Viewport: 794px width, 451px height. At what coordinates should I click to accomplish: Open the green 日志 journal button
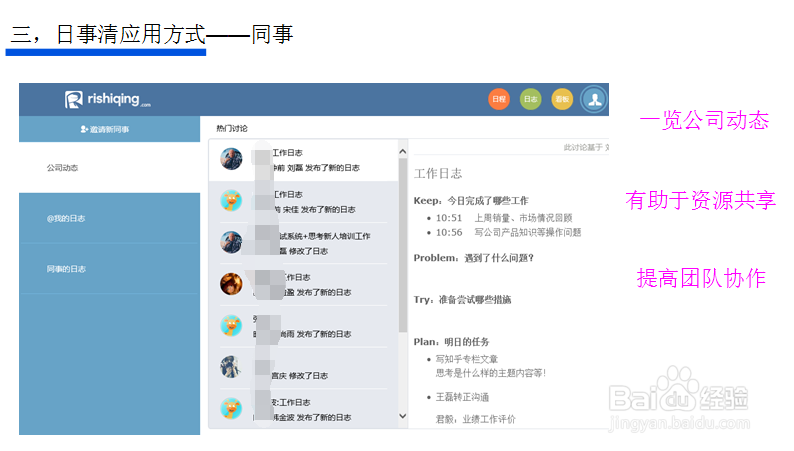coord(530,99)
